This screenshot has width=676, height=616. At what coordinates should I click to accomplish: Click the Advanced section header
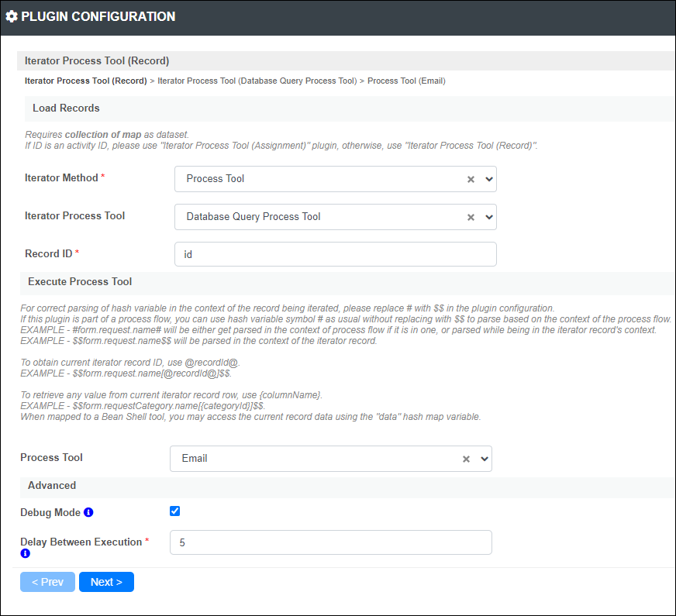click(x=347, y=486)
